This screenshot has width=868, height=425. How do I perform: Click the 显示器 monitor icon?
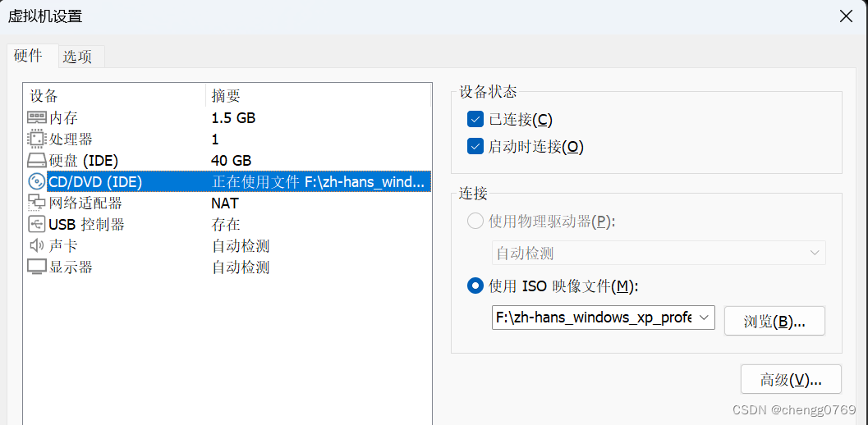tap(37, 267)
